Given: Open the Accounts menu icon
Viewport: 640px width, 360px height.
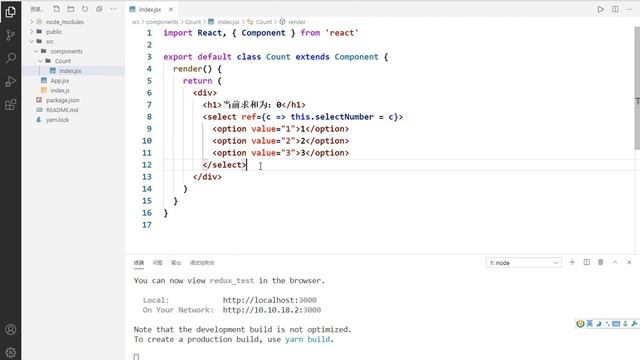Looking at the screenshot, I should pos(11,329).
